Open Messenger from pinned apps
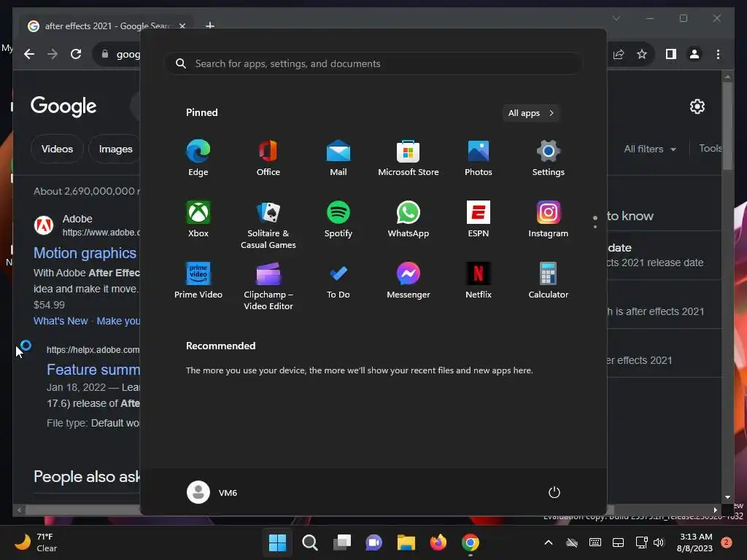The height and width of the screenshot is (560, 747). (409, 281)
